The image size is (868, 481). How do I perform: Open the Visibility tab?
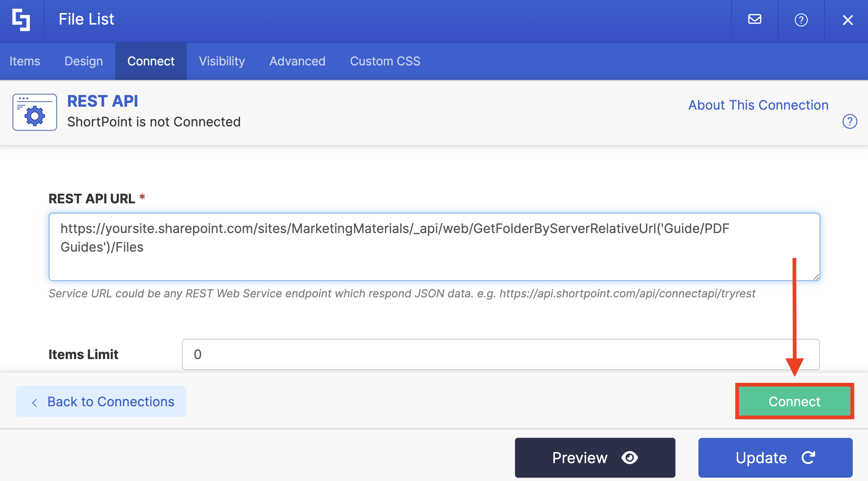pyautogui.click(x=222, y=61)
